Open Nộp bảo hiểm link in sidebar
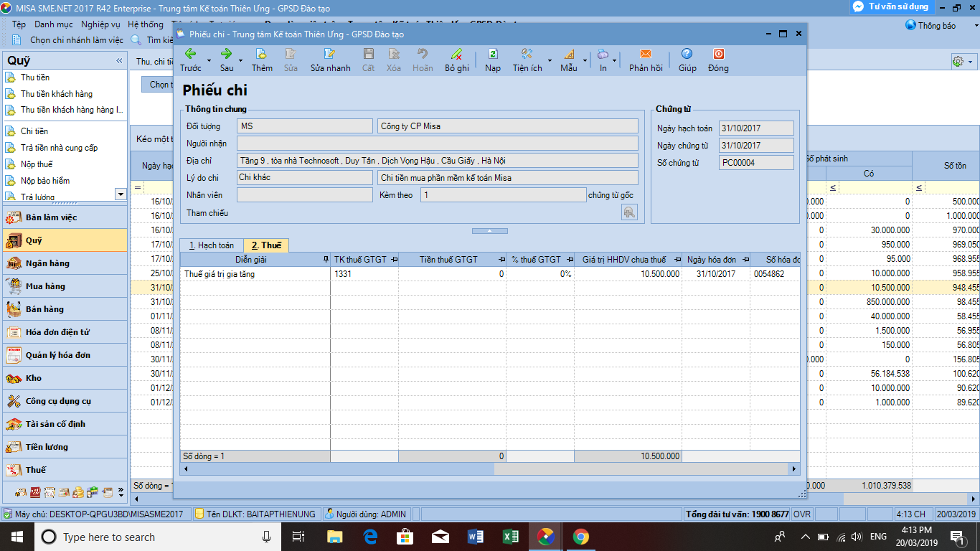The width and height of the screenshot is (980, 551). point(45,181)
